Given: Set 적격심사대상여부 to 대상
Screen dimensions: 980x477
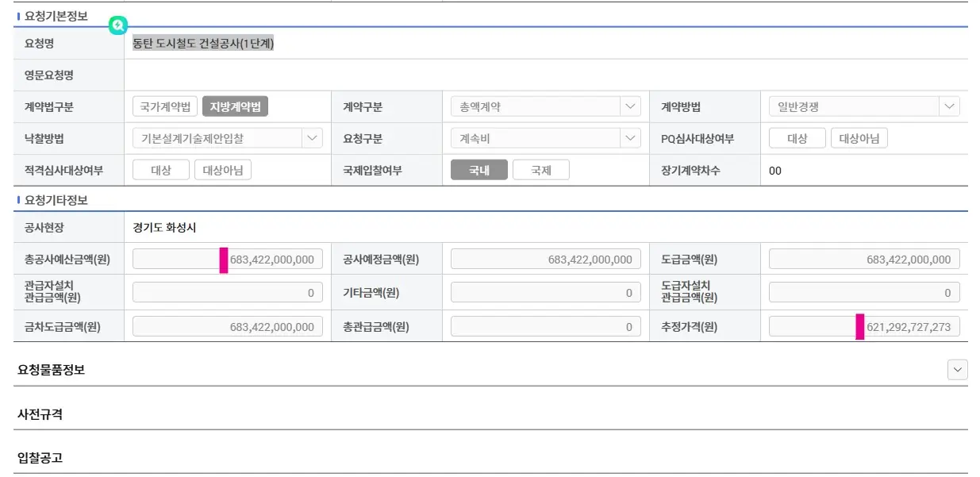Looking at the screenshot, I should click(161, 170).
